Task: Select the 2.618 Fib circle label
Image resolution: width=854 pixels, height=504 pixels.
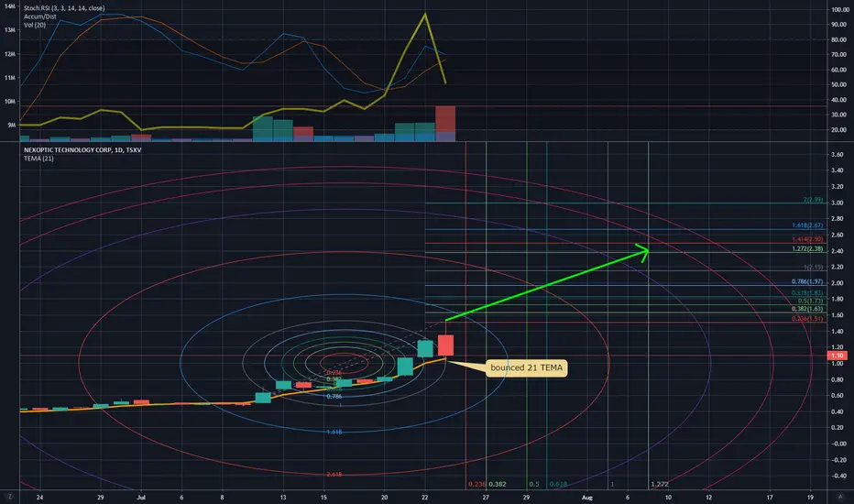Action: [334, 475]
